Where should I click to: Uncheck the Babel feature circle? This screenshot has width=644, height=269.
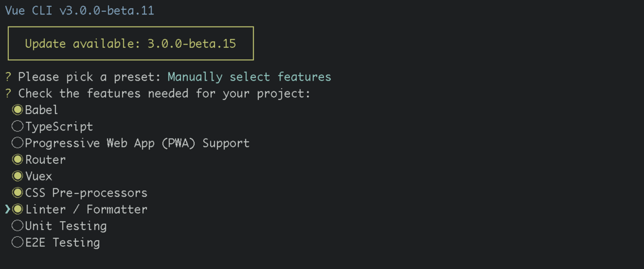click(17, 110)
